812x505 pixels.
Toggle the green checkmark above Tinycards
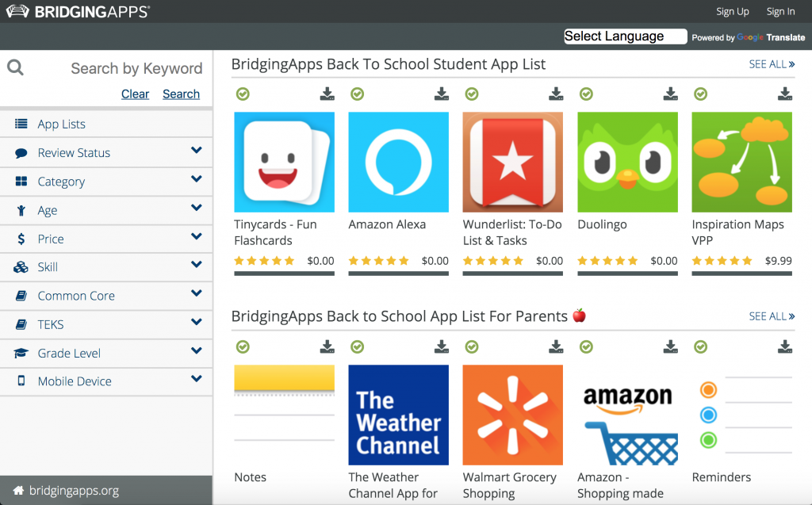243,94
